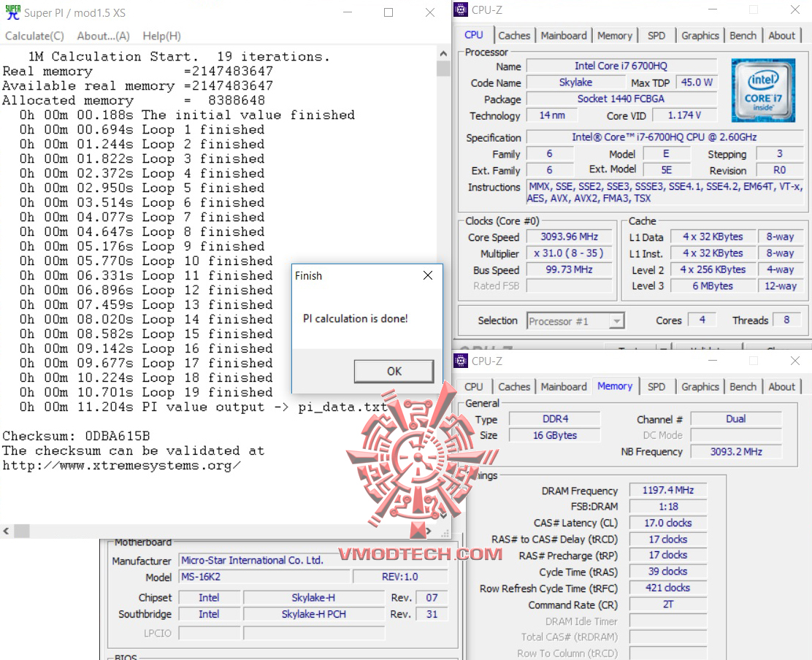The height and width of the screenshot is (660, 812).
Task: Open Graphics tab in top CPU-Z window
Action: click(700, 36)
